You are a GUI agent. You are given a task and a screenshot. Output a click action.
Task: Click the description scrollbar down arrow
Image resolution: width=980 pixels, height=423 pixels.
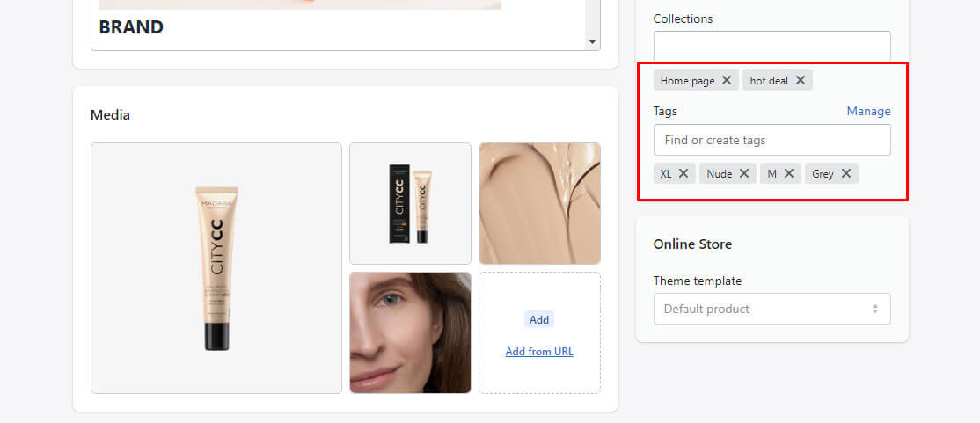point(592,42)
